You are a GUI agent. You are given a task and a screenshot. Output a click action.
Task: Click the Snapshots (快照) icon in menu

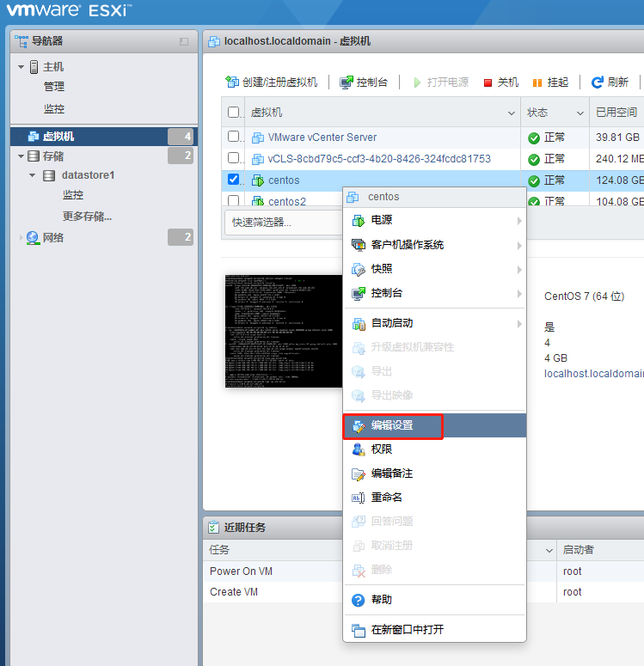[359, 269]
